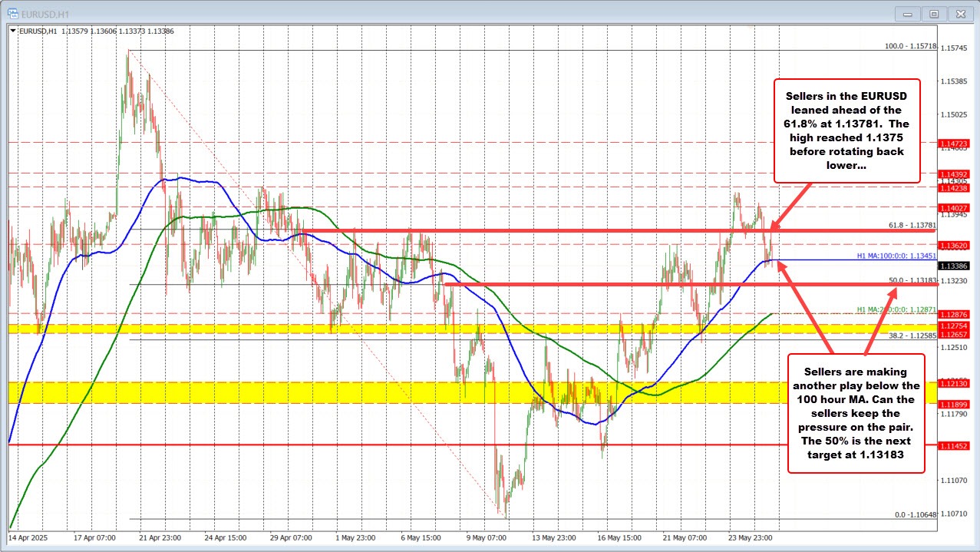Select the 14 Apr 2025 label on the time axis
Viewport: 980px width, 552px height.
pos(29,538)
